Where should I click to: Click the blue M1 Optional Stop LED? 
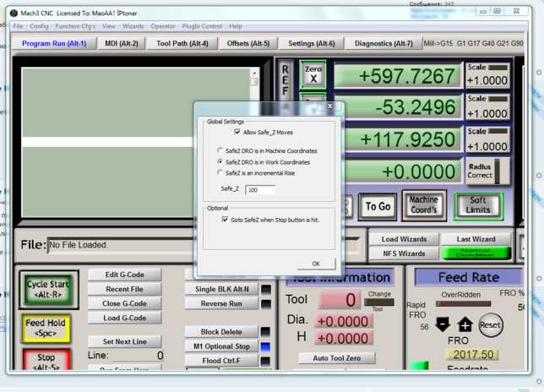point(266,346)
